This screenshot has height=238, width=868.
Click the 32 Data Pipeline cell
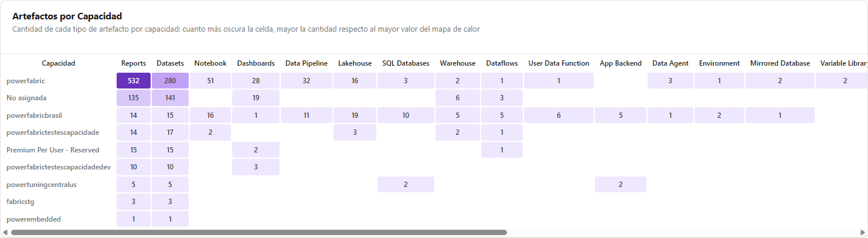pyautogui.click(x=307, y=81)
